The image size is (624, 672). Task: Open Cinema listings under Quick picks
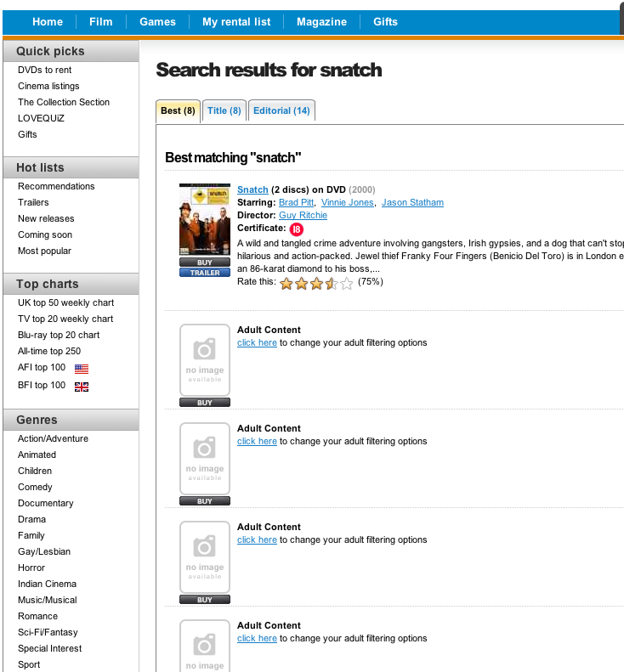pyautogui.click(x=48, y=86)
